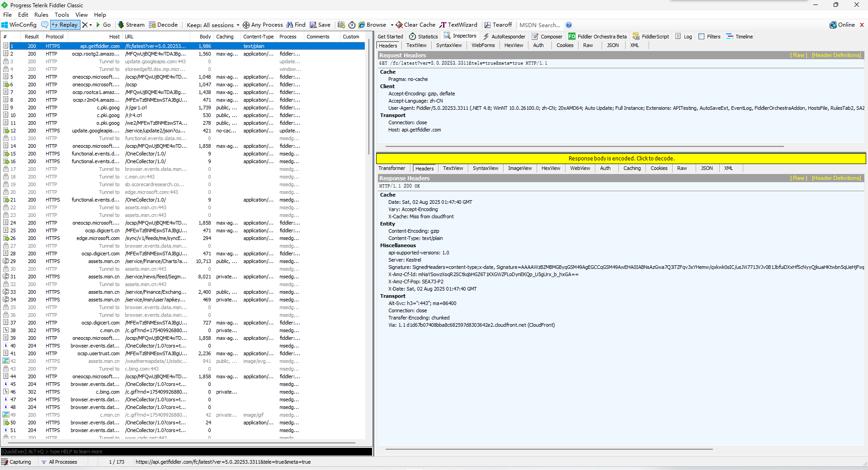
Task: Open the Timeline tab
Action: (x=740, y=37)
